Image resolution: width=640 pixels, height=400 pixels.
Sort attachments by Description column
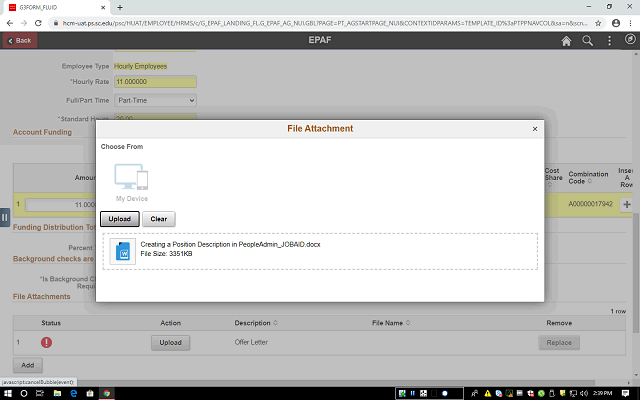pyautogui.click(x=256, y=323)
